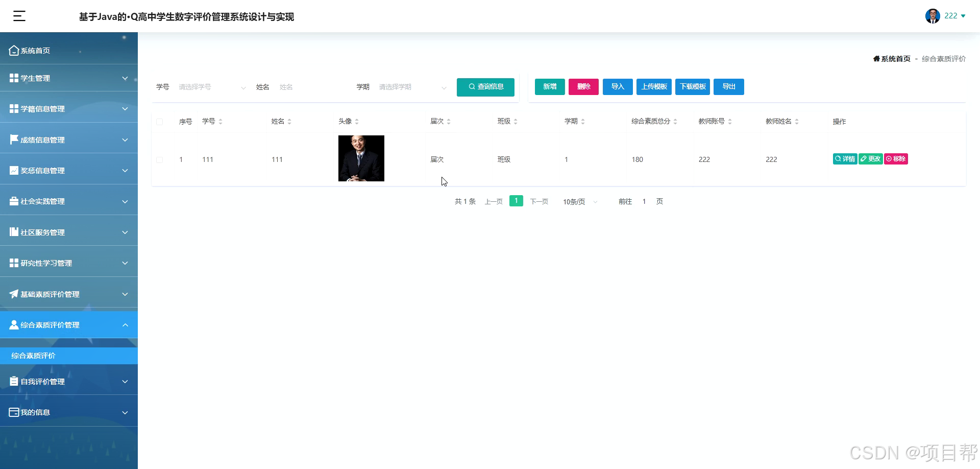
Task: Click the grid icon next to 学生管理
Action: pyautogui.click(x=14, y=78)
